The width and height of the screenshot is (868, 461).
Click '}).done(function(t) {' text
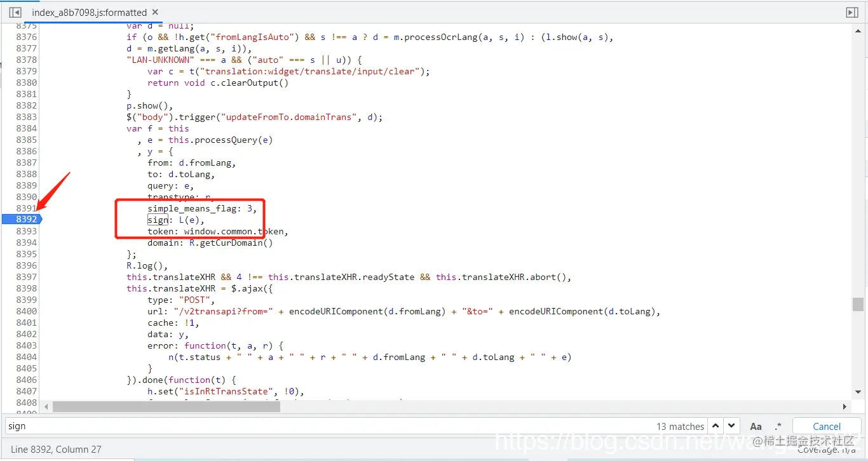tap(181, 380)
